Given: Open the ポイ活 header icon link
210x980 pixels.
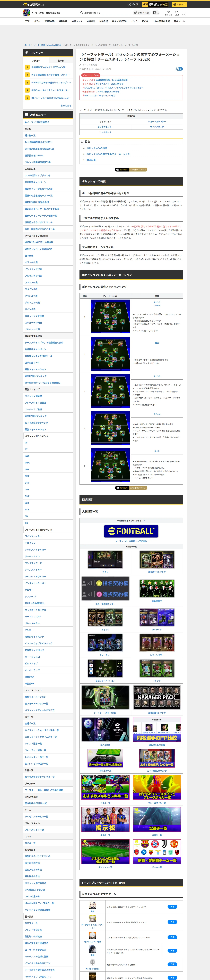Looking at the screenshot, I should (133, 5).
